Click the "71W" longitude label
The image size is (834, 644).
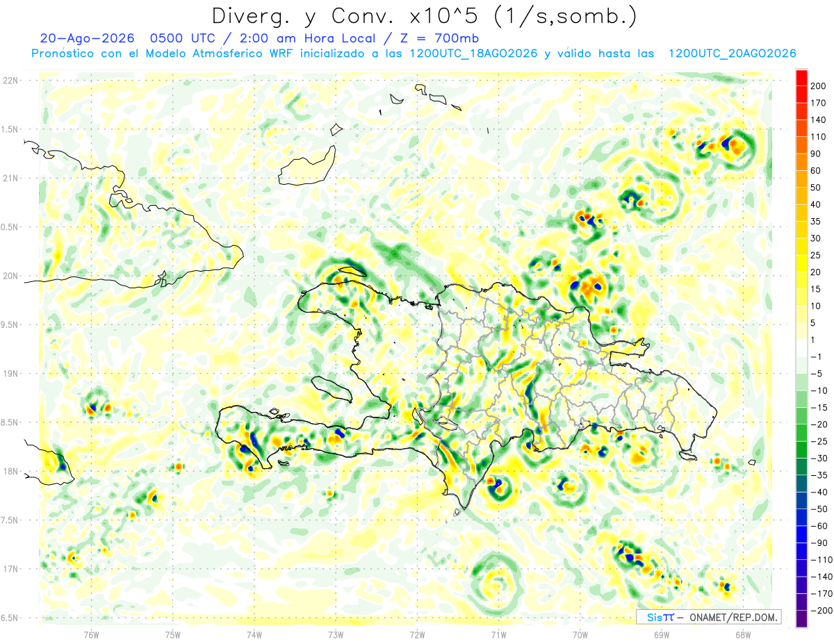498,635
